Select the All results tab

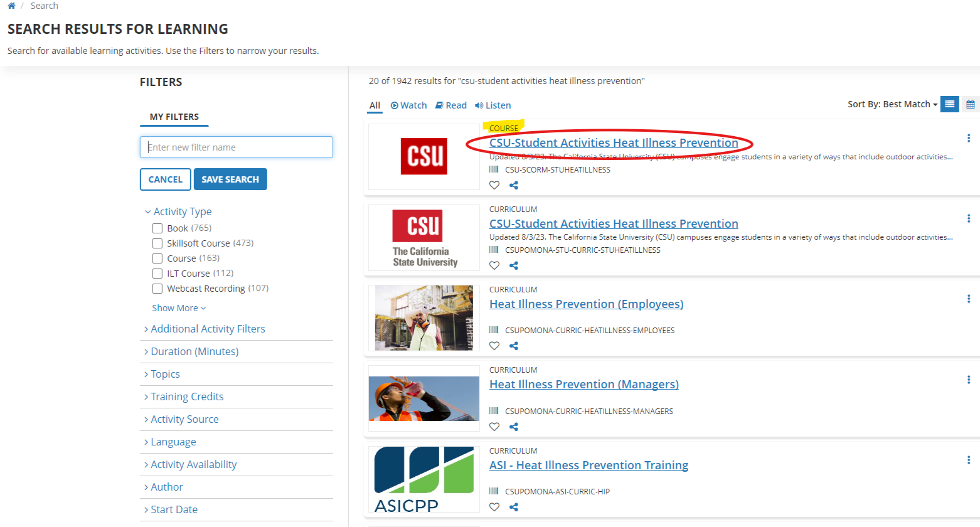point(375,105)
